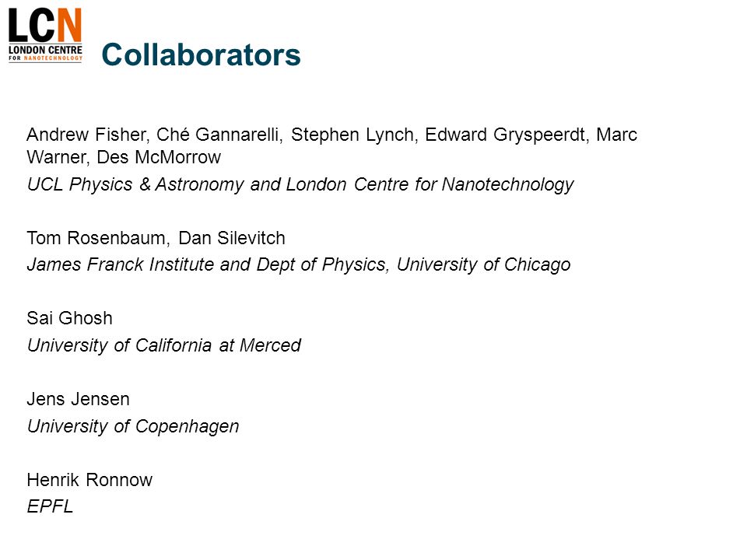The height and width of the screenshot is (560, 747).
Task: Click the orange Nanotechnology text in logo
Action: tap(53, 58)
